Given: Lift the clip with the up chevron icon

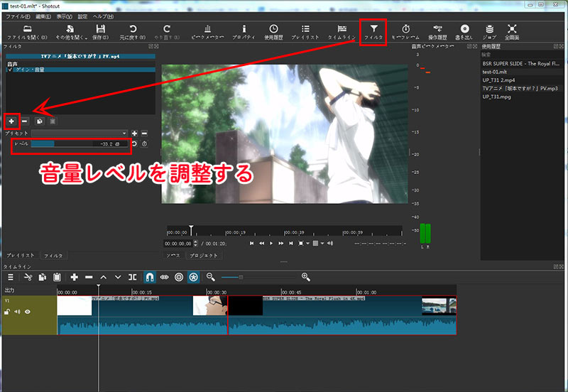Looking at the screenshot, I should [x=103, y=277].
